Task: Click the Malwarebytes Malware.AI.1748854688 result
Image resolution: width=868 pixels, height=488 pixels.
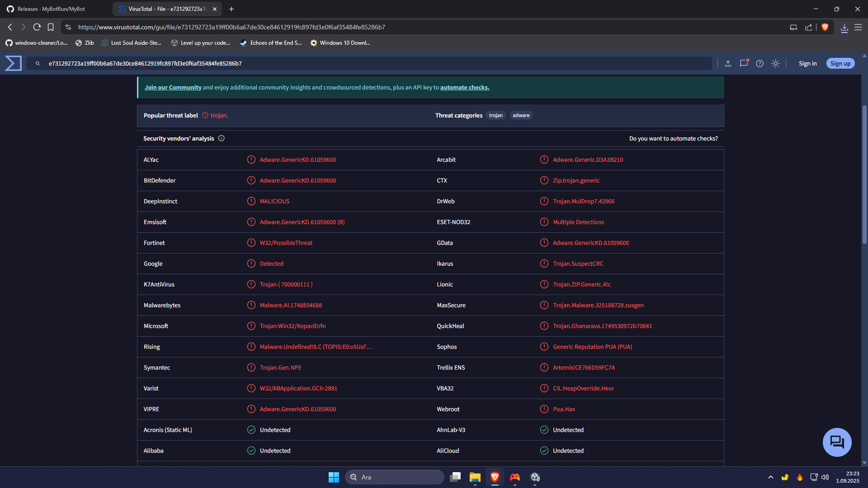Action: point(291,305)
